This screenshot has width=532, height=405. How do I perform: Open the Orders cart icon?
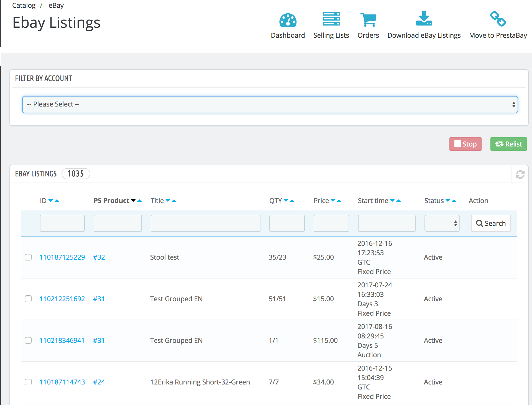[x=368, y=20]
